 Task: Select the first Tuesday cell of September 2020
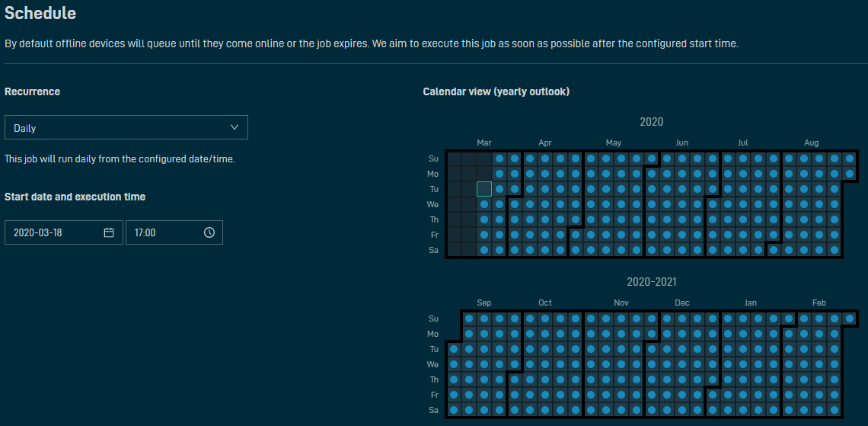[454, 349]
